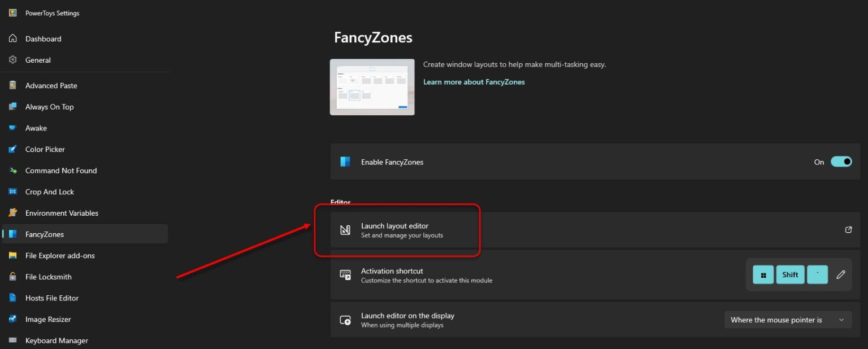Select FancyZones in the sidebar
Viewport: 868px width, 349px height.
click(85, 234)
